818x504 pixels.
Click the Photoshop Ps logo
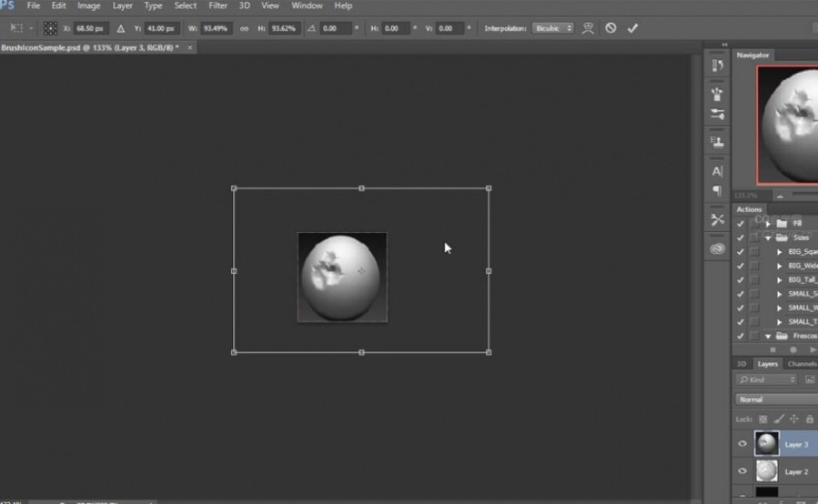point(7,5)
